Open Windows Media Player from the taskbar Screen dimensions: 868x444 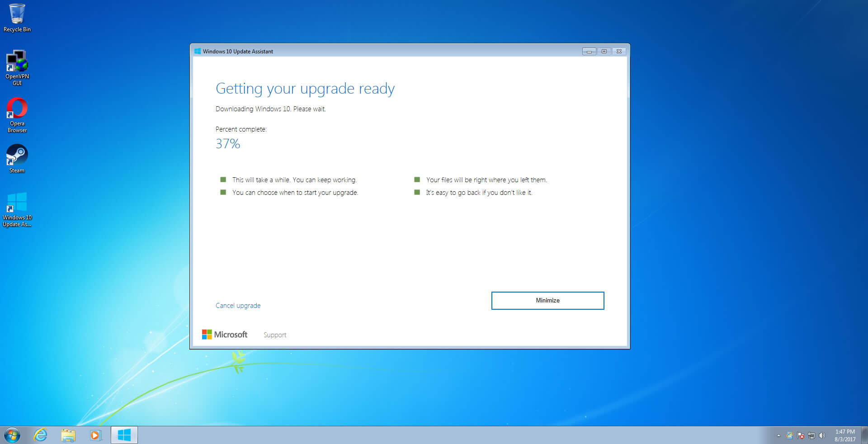[x=95, y=435]
